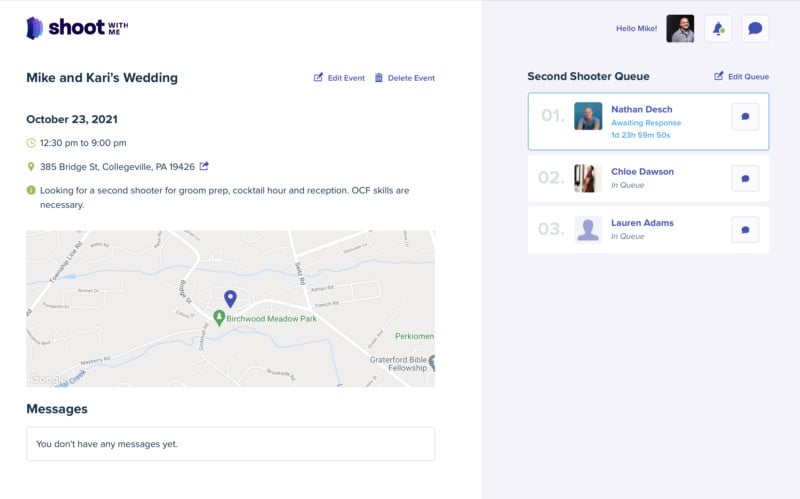Image resolution: width=800 pixels, height=499 pixels.
Task: Click Chloe Dawson's profile photo
Action: (x=588, y=179)
